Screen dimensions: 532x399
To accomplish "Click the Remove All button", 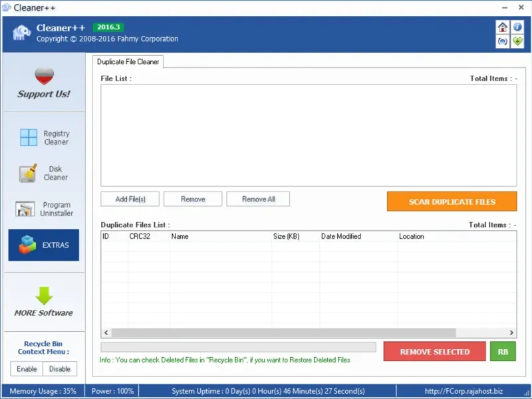I will point(258,199).
